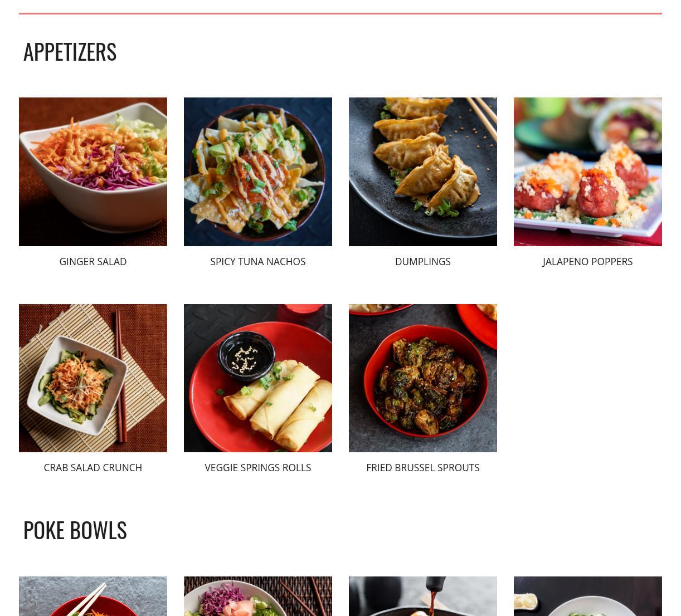
Task: Click the CRAB SALAD CRUNCH label
Action: pyautogui.click(x=93, y=467)
